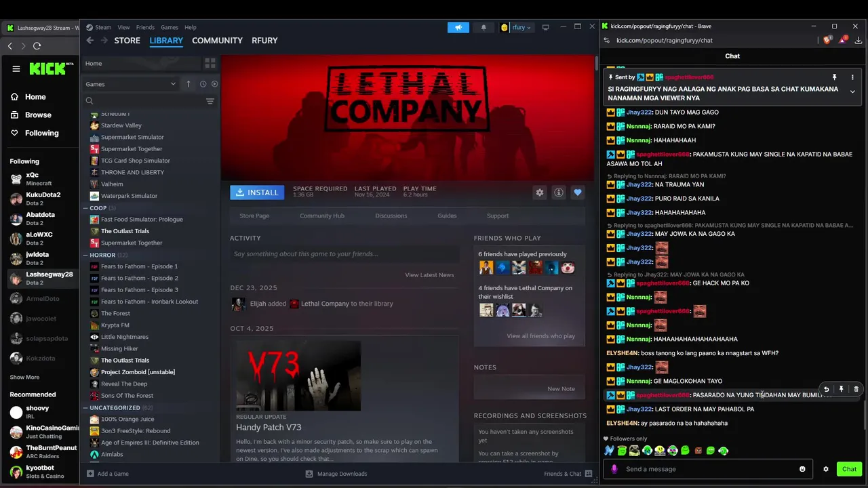Reload the Kick browser page
The width and height of the screenshot is (868, 488).
tap(37, 45)
